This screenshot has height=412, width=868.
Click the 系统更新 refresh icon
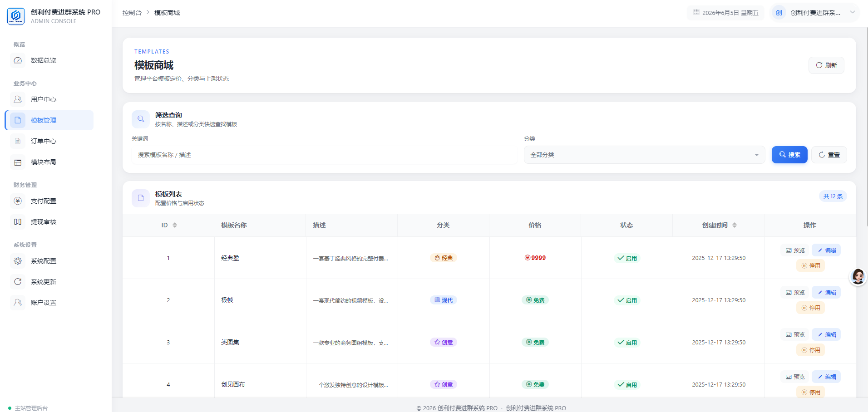(18, 282)
